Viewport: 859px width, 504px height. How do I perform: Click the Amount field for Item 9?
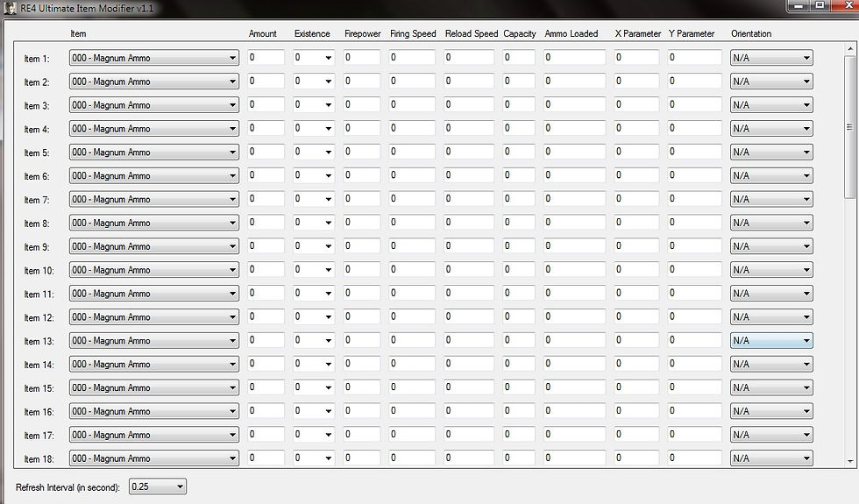pyautogui.click(x=266, y=245)
